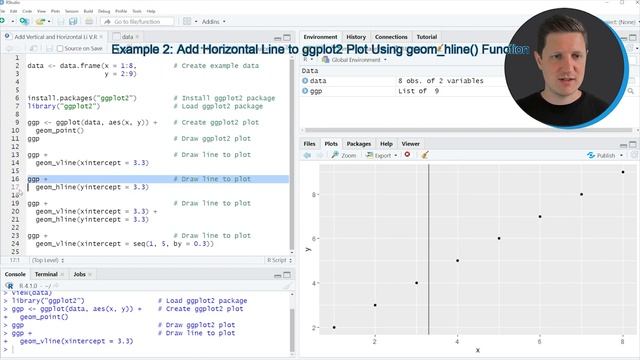This screenshot has height=360, width=640.
Task: Click code line geom_hline(yintercept = 3.3) on line 17
Action: tap(92, 187)
